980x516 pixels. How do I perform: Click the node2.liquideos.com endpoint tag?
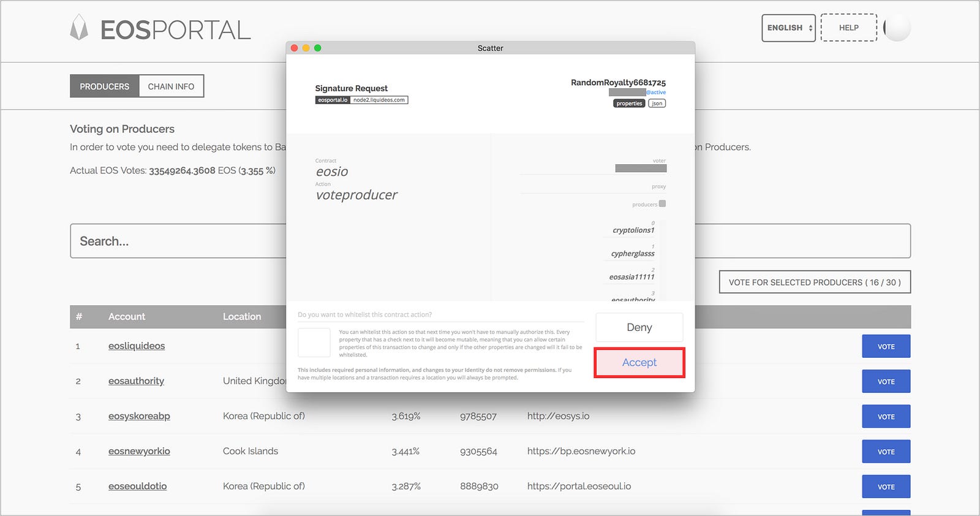[x=379, y=100]
